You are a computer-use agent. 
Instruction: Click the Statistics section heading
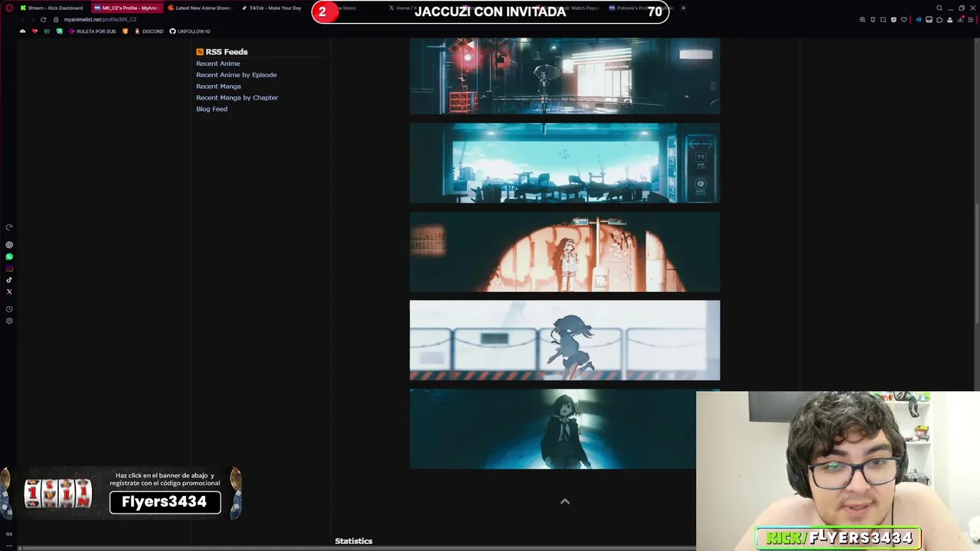coord(354,541)
